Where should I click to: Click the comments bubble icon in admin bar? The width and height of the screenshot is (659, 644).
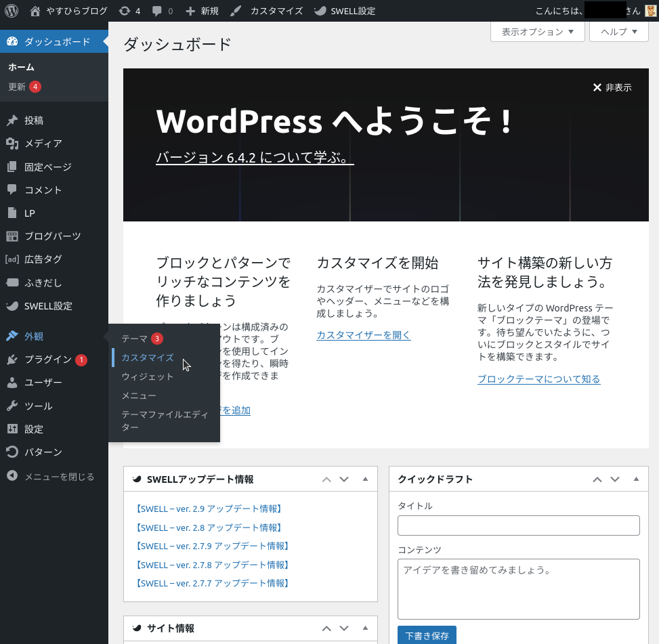click(x=157, y=11)
